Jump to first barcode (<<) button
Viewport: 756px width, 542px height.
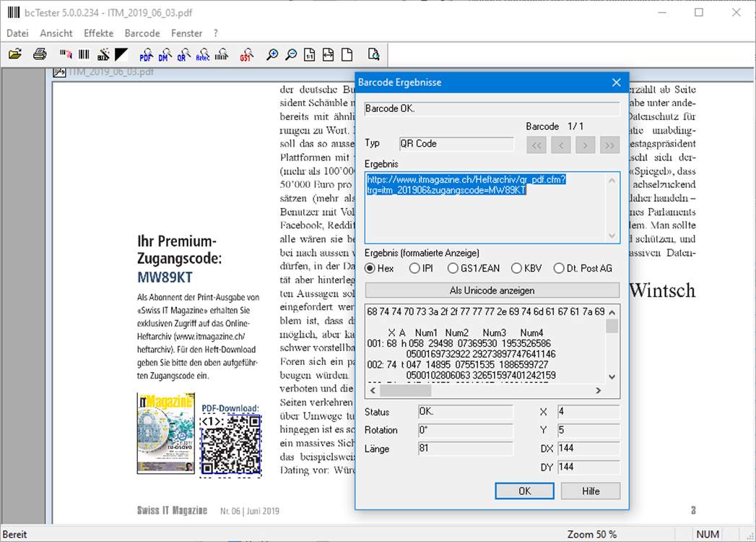coord(536,145)
